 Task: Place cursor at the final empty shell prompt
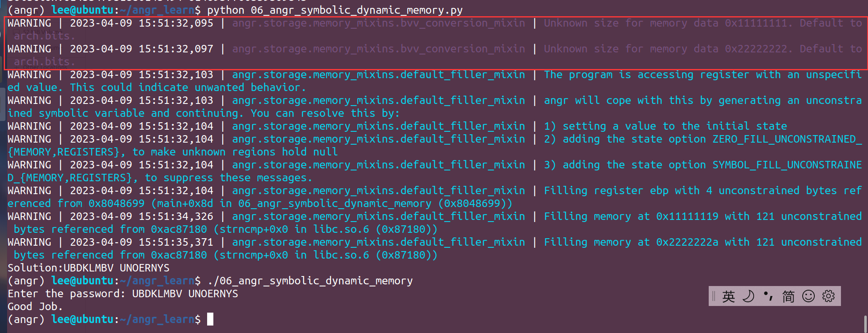pos(210,319)
